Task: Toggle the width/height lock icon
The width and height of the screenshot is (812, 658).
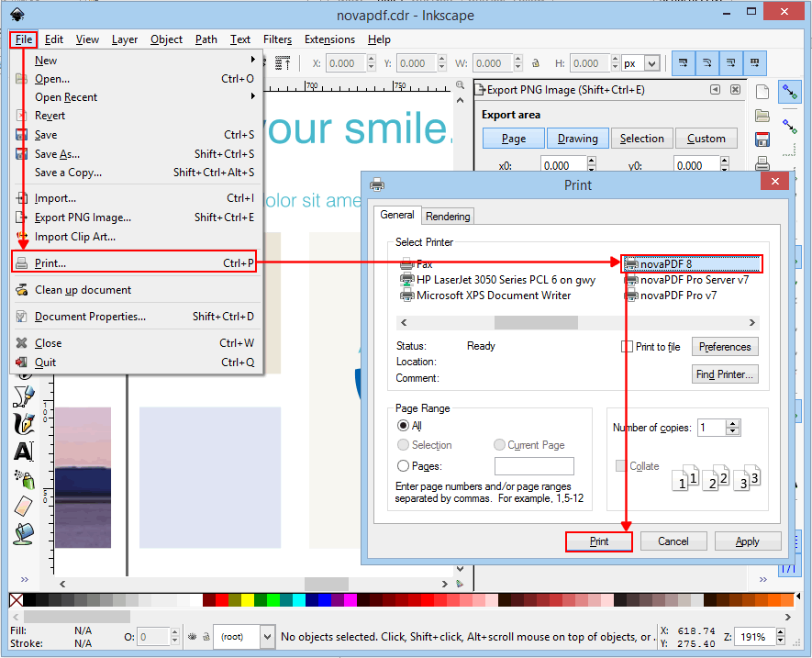Action: pyautogui.click(x=536, y=63)
